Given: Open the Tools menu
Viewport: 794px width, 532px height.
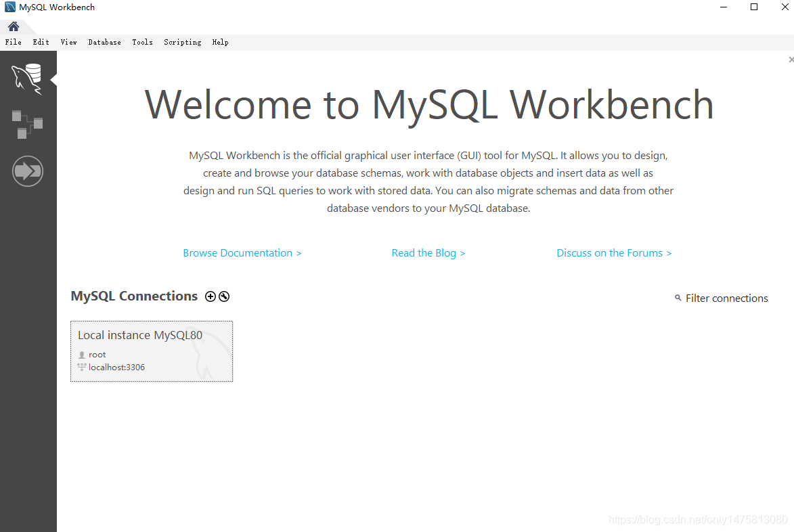Looking at the screenshot, I should point(142,42).
